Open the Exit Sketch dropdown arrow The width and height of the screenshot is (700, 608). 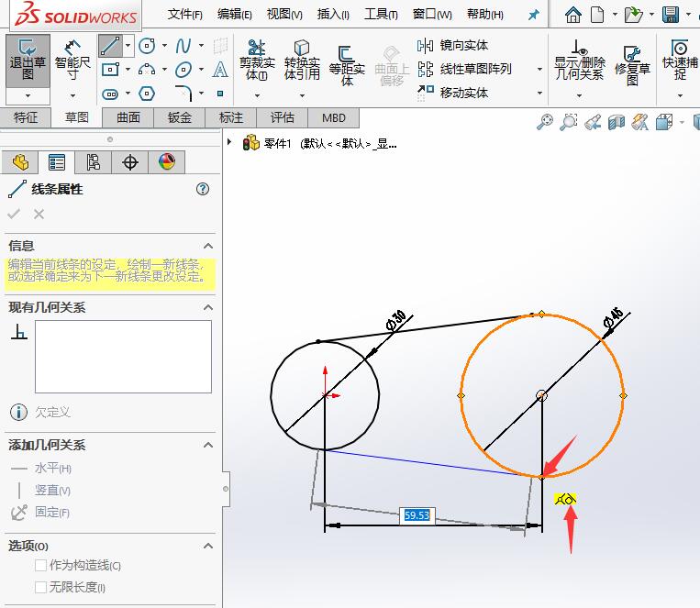tap(28, 95)
